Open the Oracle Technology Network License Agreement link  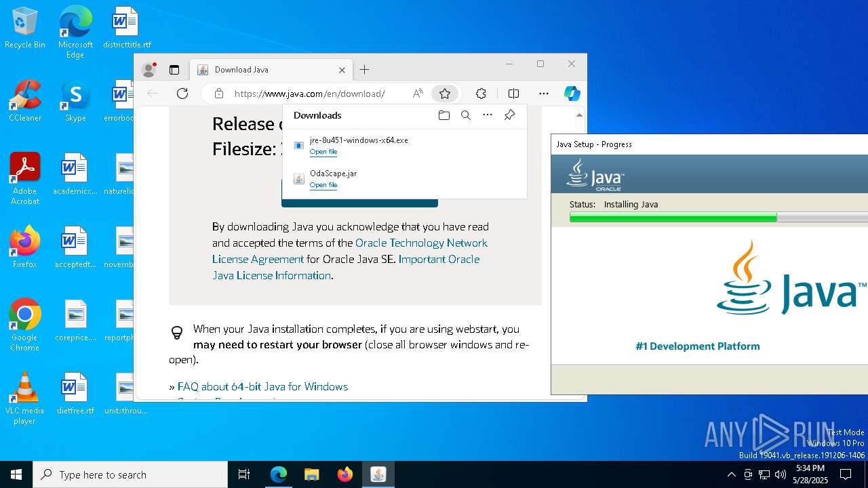coord(349,251)
